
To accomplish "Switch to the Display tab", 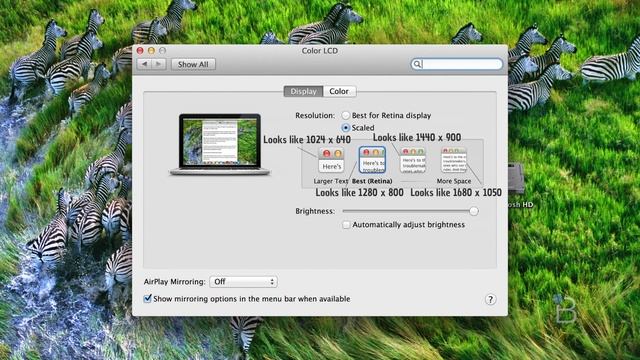I will [x=303, y=91].
